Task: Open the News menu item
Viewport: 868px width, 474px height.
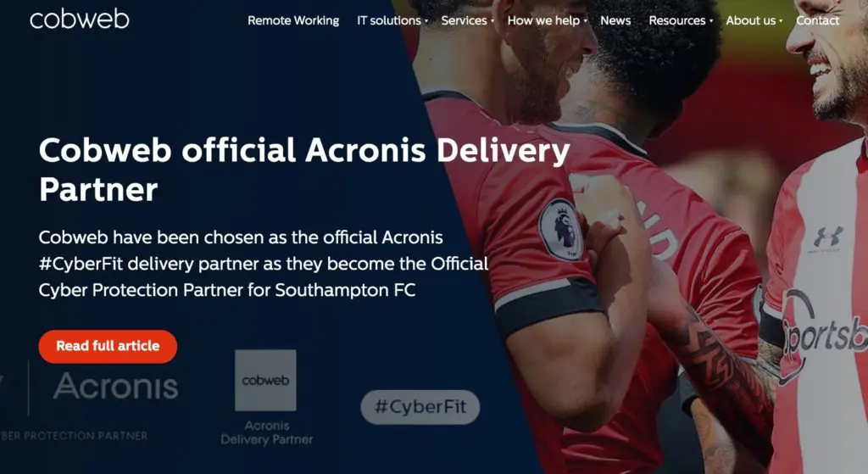Action: click(x=615, y=20)
